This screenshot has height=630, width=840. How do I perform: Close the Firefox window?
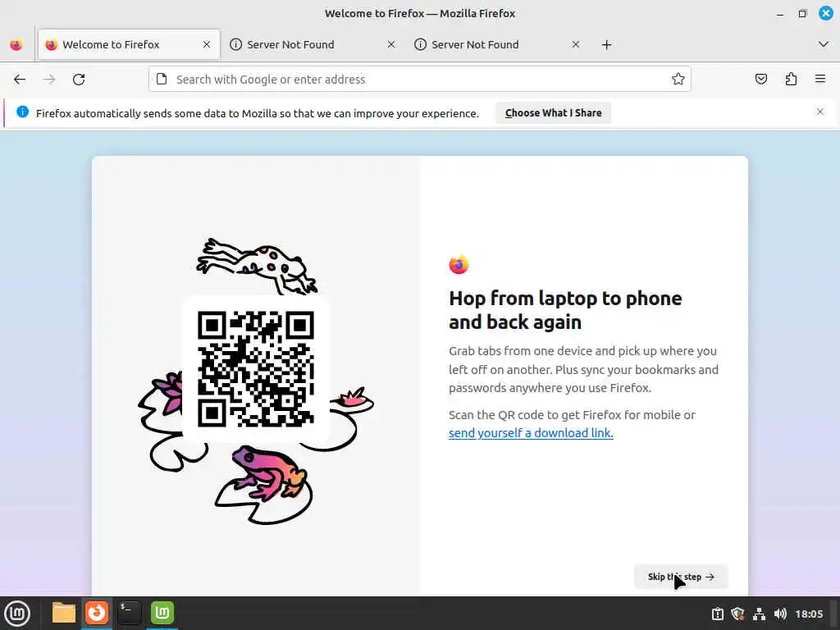[x=826, y=13]
